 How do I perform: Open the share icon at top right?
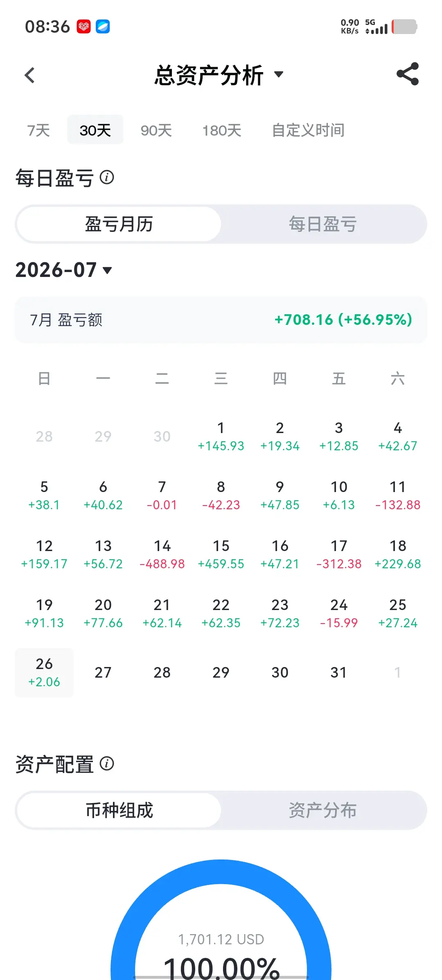pos(408,74)
